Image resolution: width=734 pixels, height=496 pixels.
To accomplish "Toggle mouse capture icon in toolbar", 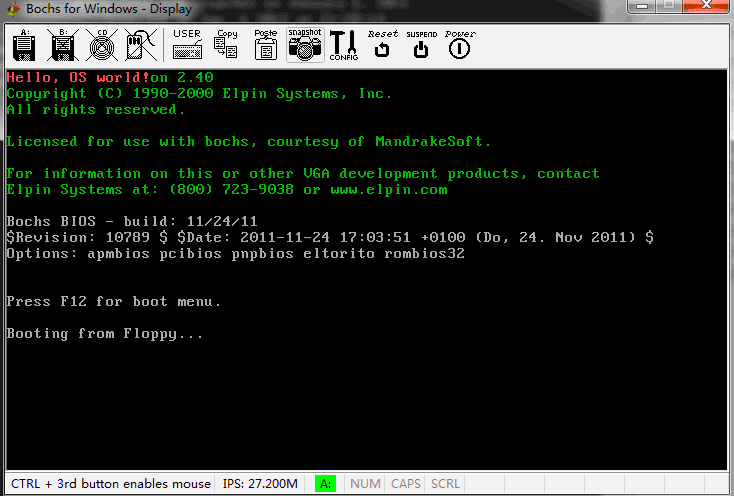I will 141,46.
